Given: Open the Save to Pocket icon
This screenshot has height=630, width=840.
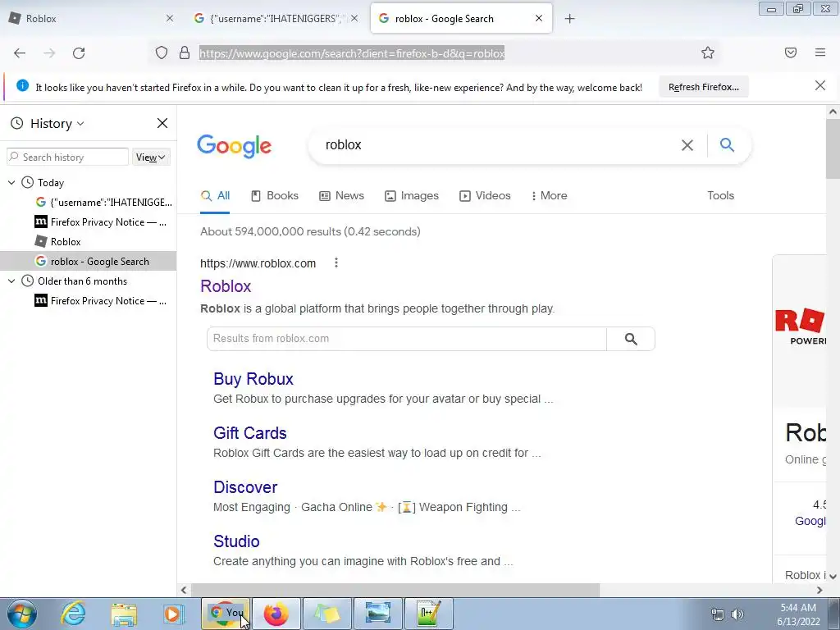Looking at the screenshot, I should point(791,52).
